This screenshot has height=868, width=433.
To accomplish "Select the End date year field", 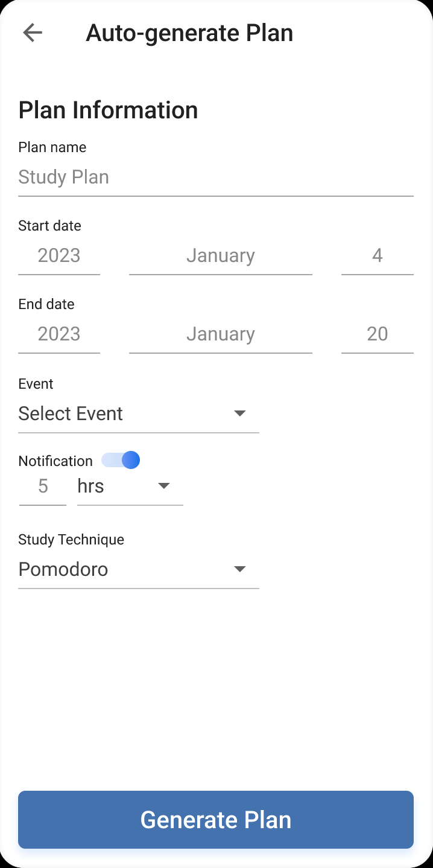I will click(x=59, y=334).
